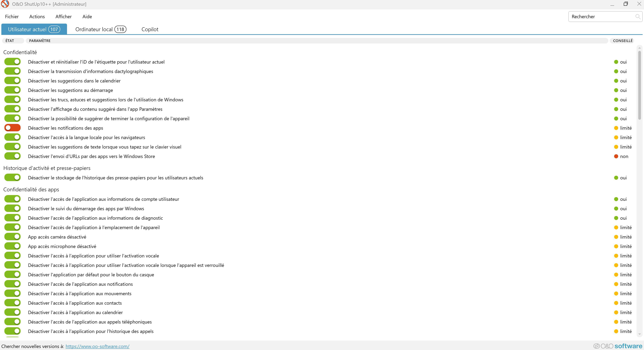This screenshot has width=644, height=350.
Task: Open the oo-software.com link
Action: 97,346
